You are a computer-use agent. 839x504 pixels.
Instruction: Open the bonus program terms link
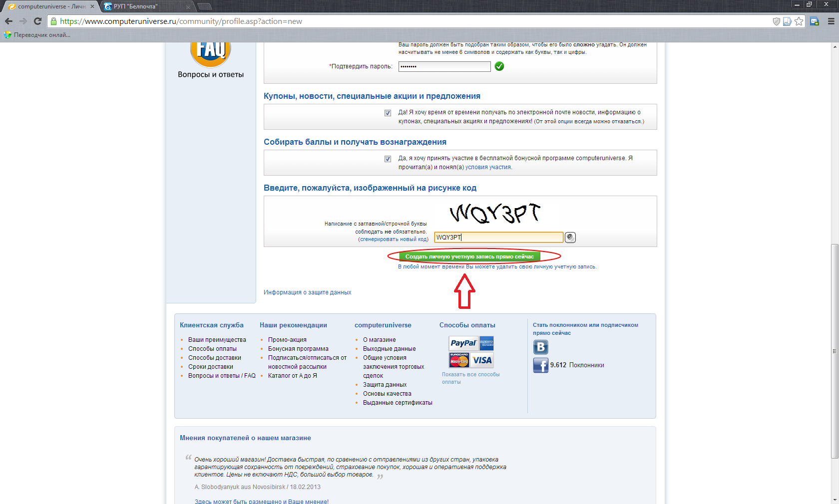pyautogui.click(x=488, y=168)
